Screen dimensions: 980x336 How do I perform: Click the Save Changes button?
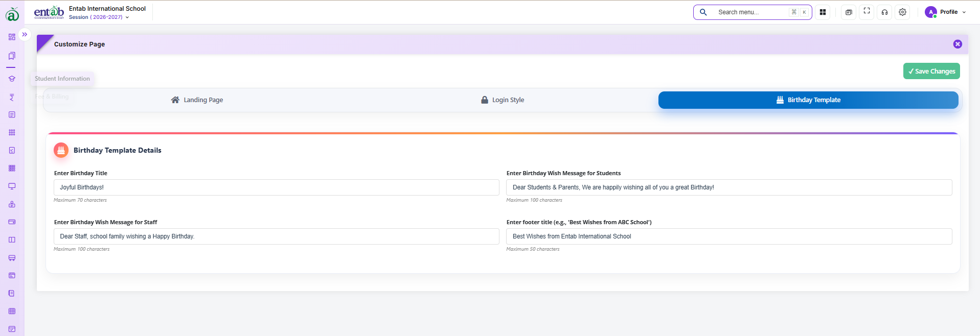[931, 71]
